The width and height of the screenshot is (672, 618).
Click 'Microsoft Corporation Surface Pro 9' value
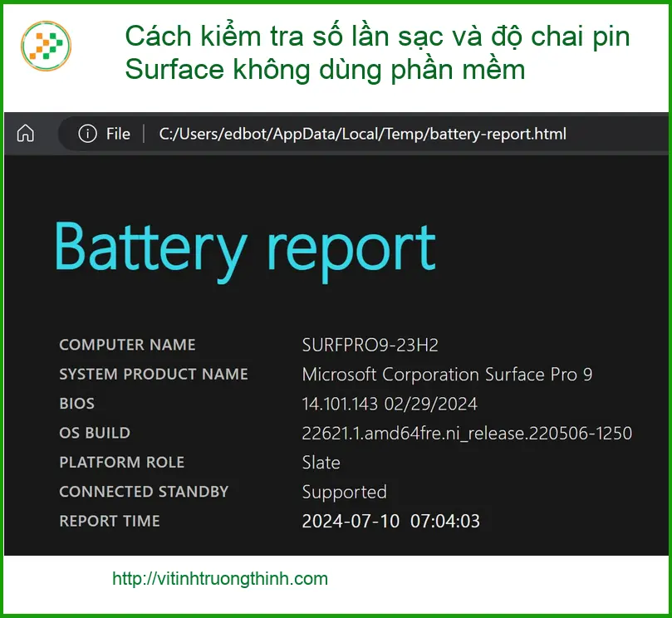pyautogui.click(x=447, y=375)
